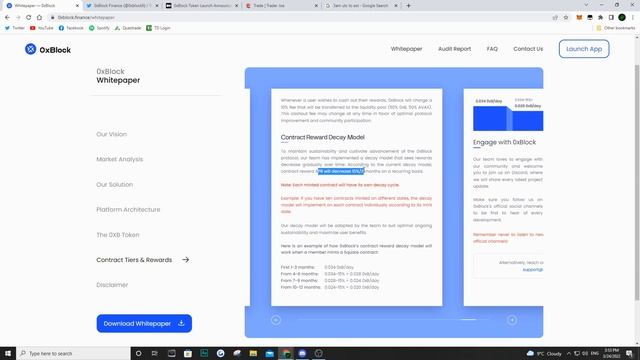Select Market Analysis section
Viewport: 640px width, 360px height.
pyautogui.click(x=120, y=159)
